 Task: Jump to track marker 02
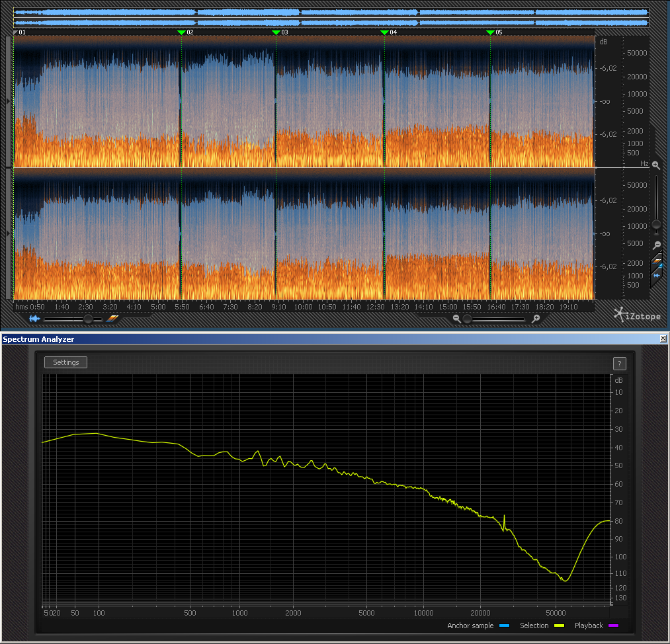[x=182, y=32]
